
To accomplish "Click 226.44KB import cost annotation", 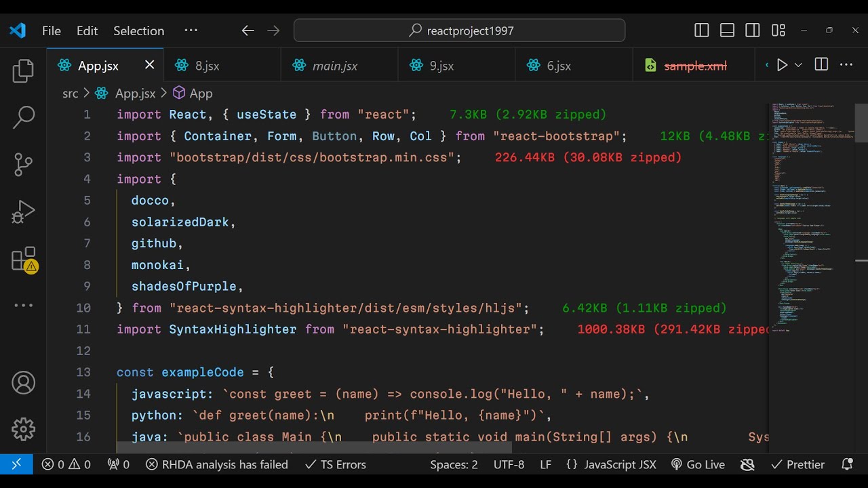I will coord(588,157).
